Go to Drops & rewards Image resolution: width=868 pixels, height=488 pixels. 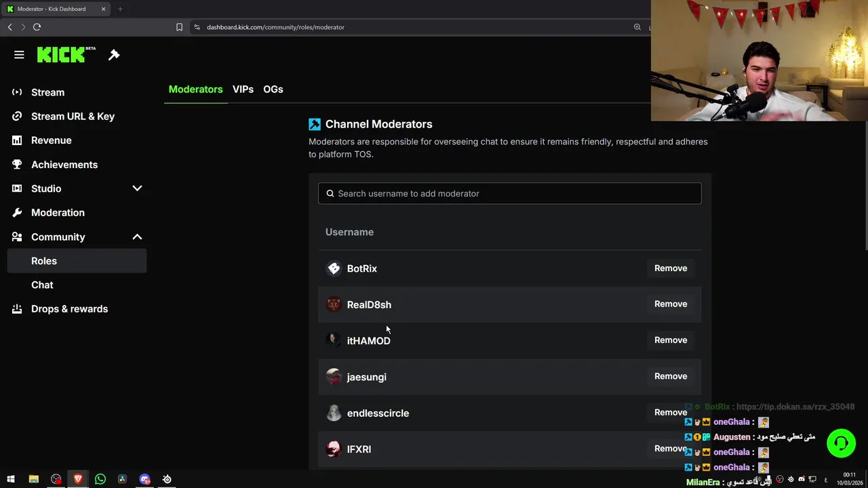click(69, 309)
